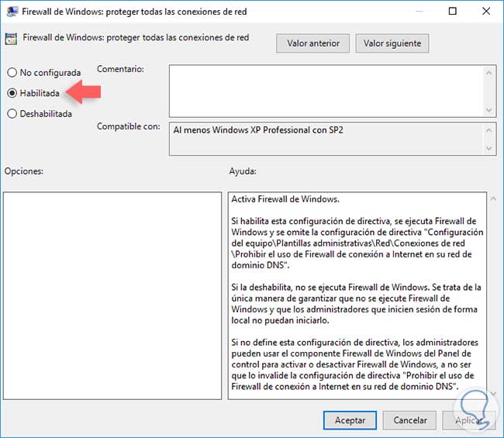Go to Valor anterior setting
Viewport: 504px width, 438px height.
[x=312, y=43]
